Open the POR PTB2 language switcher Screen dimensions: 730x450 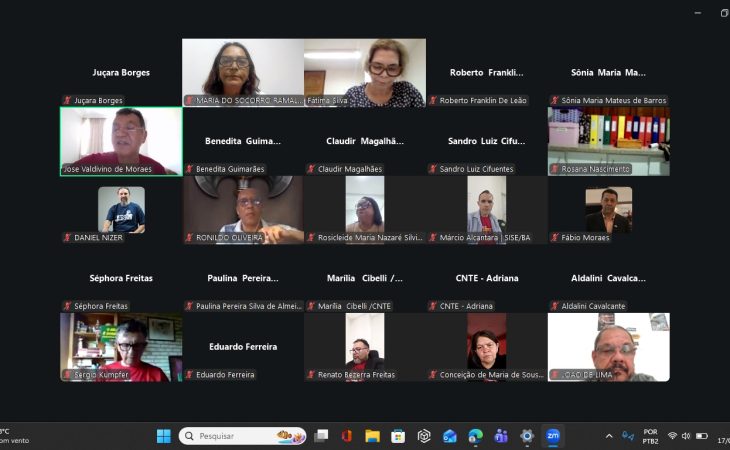click(650, 436)
